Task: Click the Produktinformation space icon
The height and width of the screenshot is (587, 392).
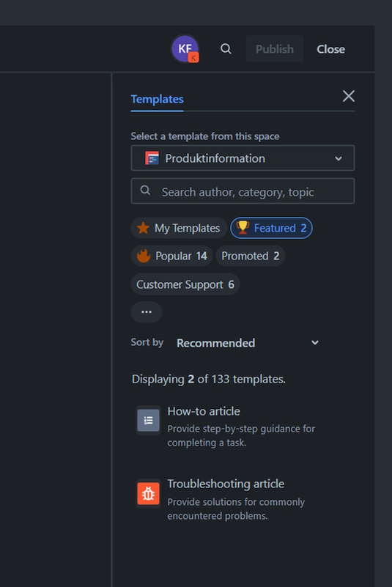Action: coord(152,158)
